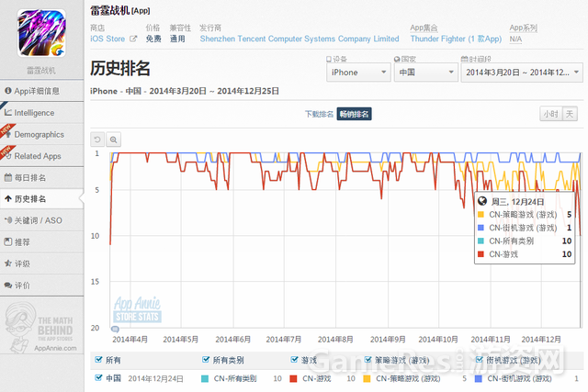588x392 pixels.
Task: Open the Thunder Fighter app collection link
Action: [x=456, y=39]
